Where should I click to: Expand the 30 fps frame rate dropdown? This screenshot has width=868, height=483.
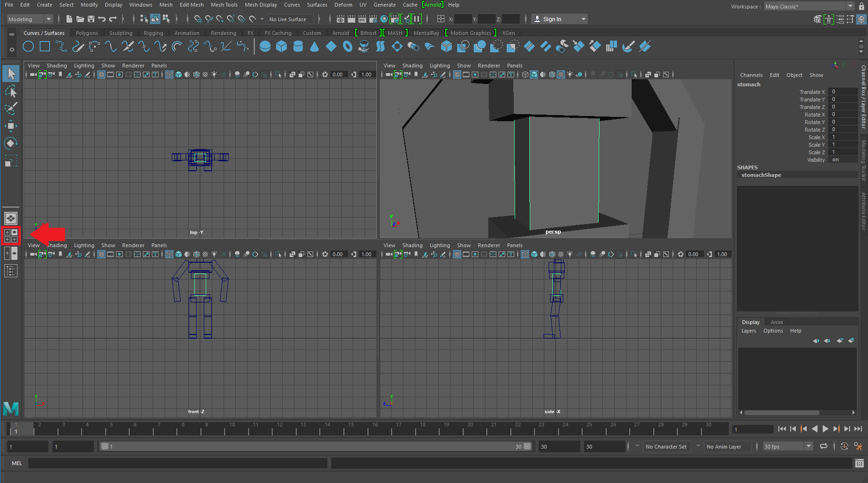click(809, 446)
